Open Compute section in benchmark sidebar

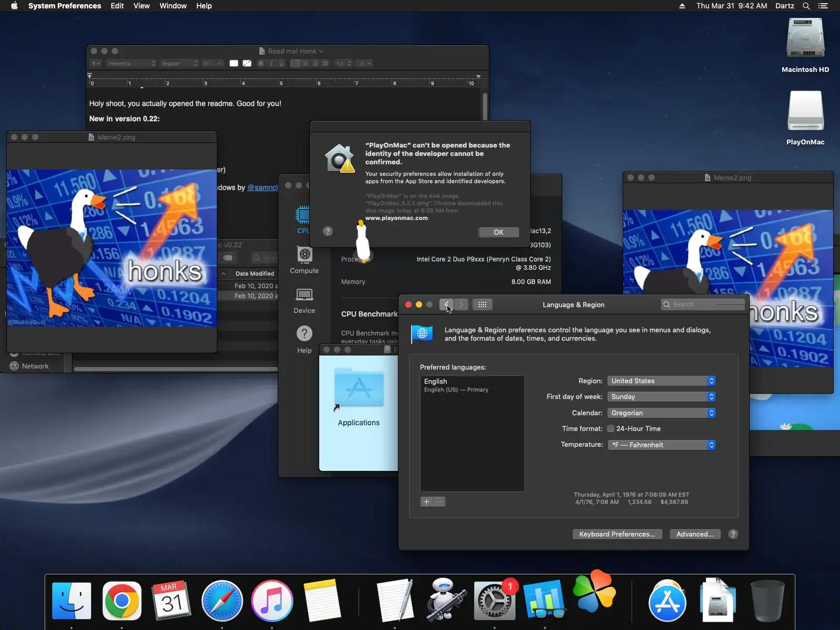pyautogui.click(x=304, y=260)
